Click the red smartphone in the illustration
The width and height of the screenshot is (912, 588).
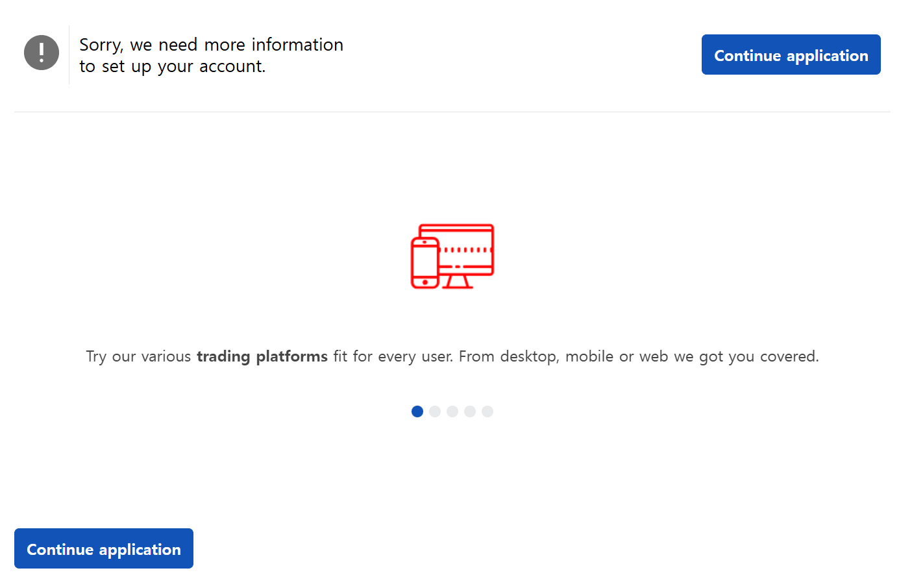tap(425, 263)
